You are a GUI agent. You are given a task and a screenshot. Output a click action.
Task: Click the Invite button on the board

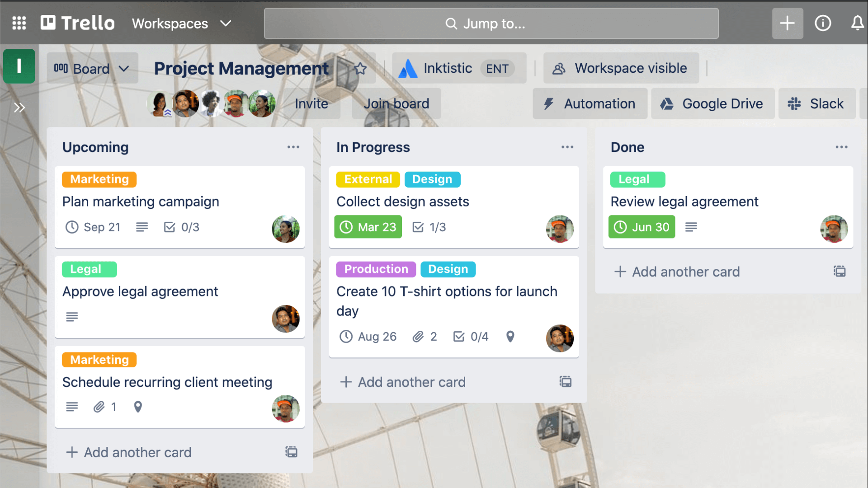(311, 103)
